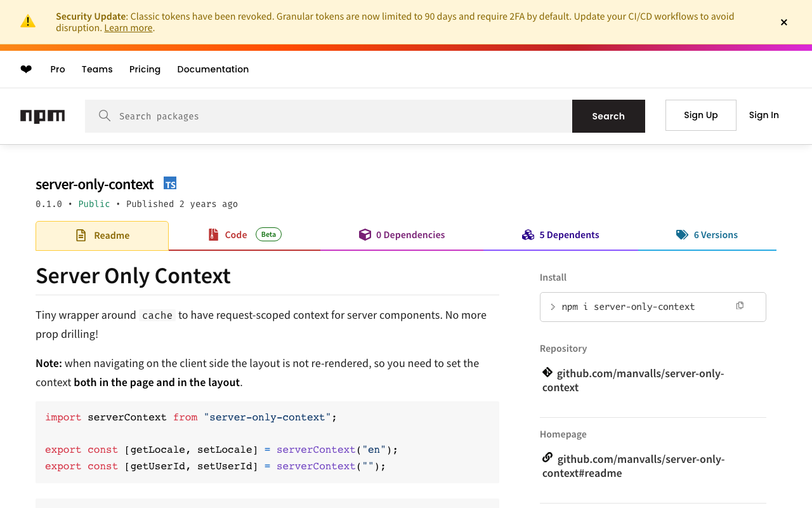Click the yellow warning triangle icon
The height and width of the screenshot is (508, 812).
[x=28, y=22]
